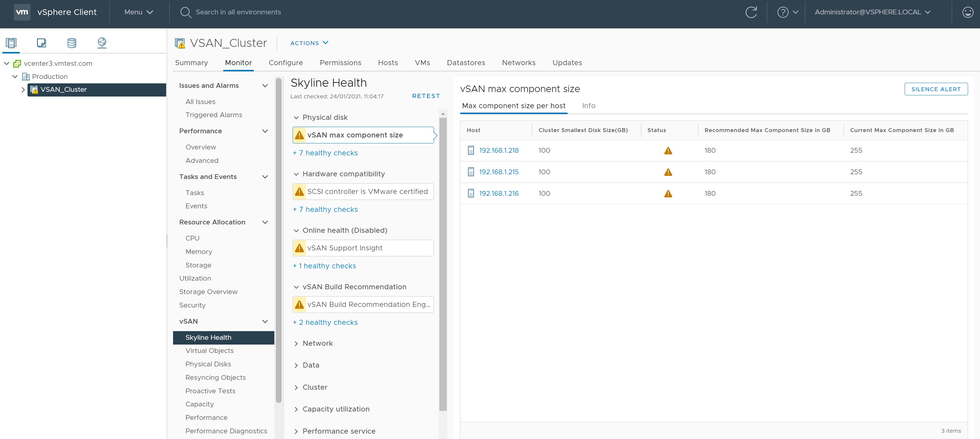Click cluster warning icon beside VSAN_Cluster title
The width and height of the screenshot is (980, 439).
180,43
